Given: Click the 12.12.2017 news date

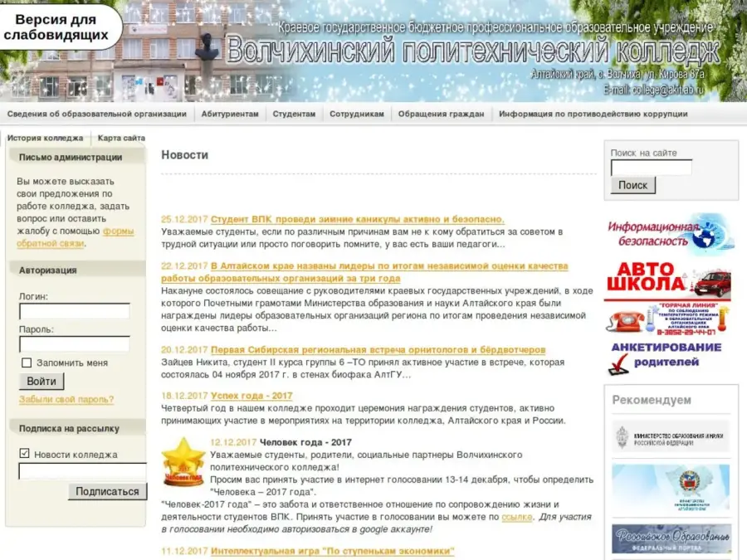Looking at the screenshot, I should tap(233, 442).
